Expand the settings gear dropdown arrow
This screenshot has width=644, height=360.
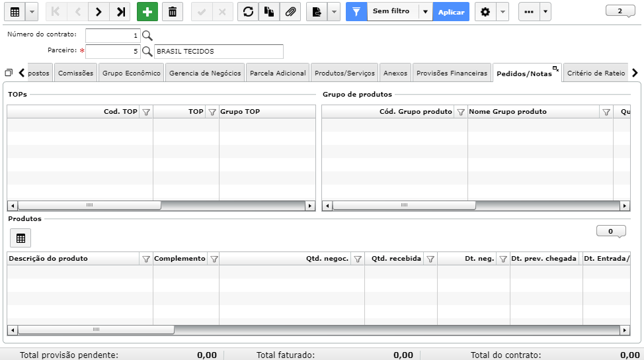click(x=503, y=12)
